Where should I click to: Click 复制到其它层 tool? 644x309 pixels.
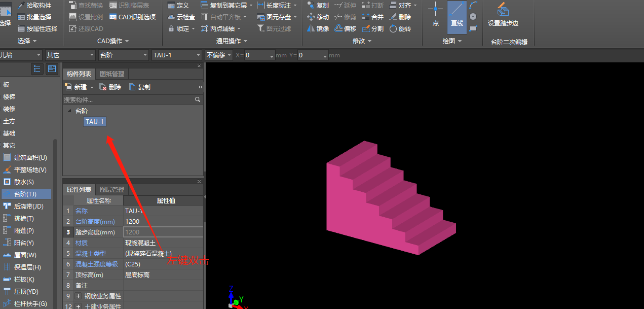[226, 5]
